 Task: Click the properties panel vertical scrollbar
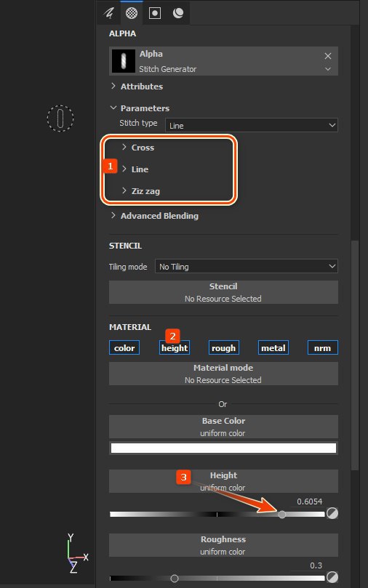(355, 355)
